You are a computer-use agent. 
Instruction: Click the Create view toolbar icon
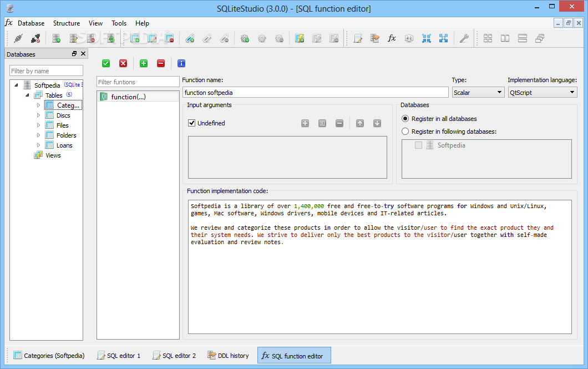coord(299,38)
